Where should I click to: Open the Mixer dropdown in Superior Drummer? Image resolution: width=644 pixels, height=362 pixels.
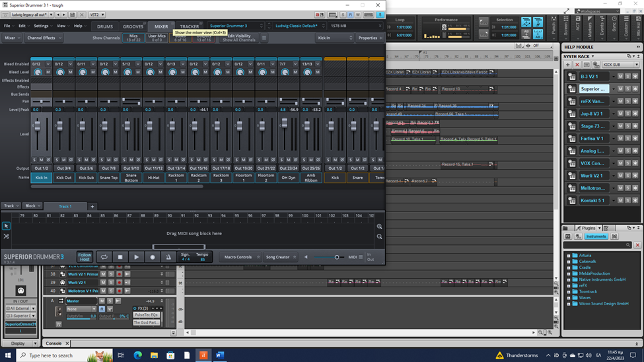[x=13, y=38]
